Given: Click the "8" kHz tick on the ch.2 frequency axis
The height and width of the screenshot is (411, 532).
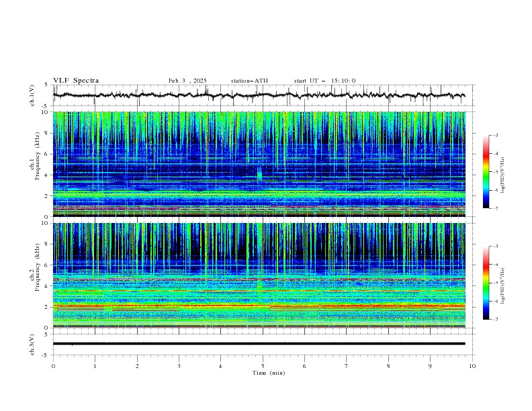Looking at the screenshot, I should 46,244.
